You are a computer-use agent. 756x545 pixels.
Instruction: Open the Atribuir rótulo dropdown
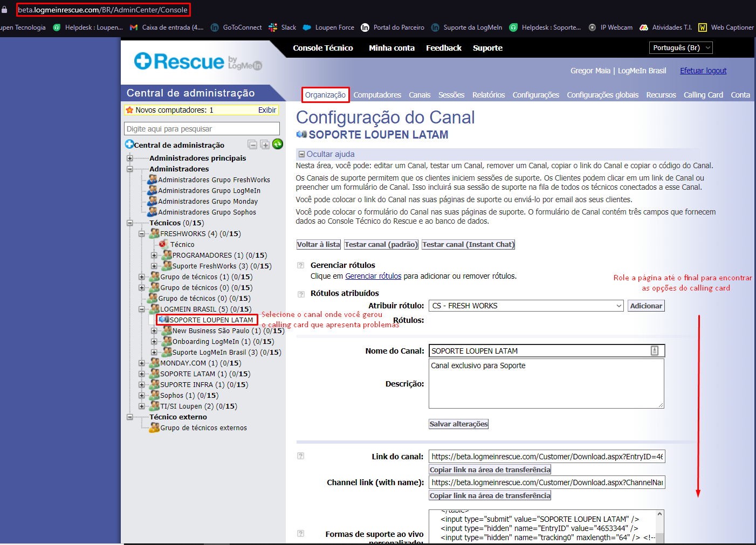(526, 306)
